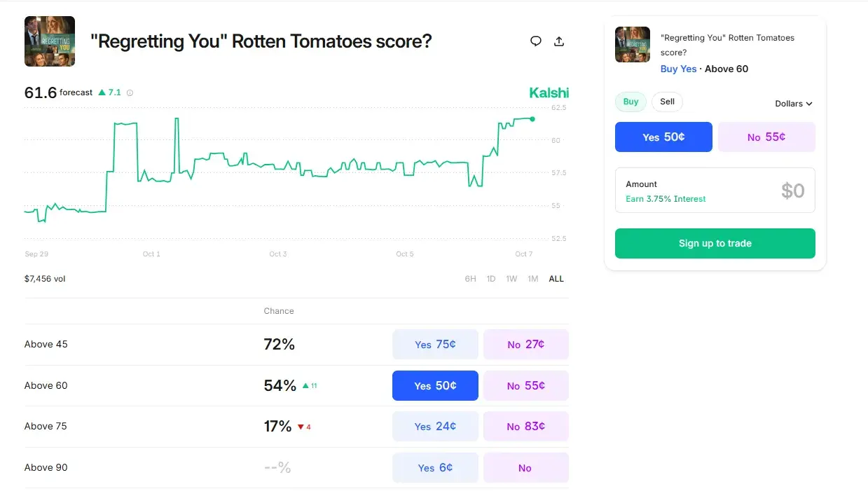Click the share icon near the title
This screenshot has height=503, width=868.
559,41
